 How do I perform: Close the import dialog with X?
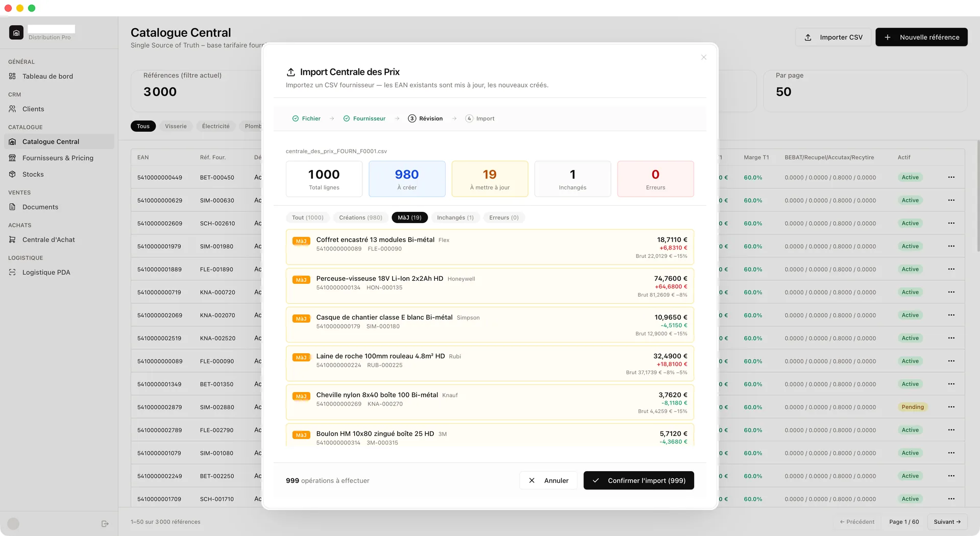[704, 57]
